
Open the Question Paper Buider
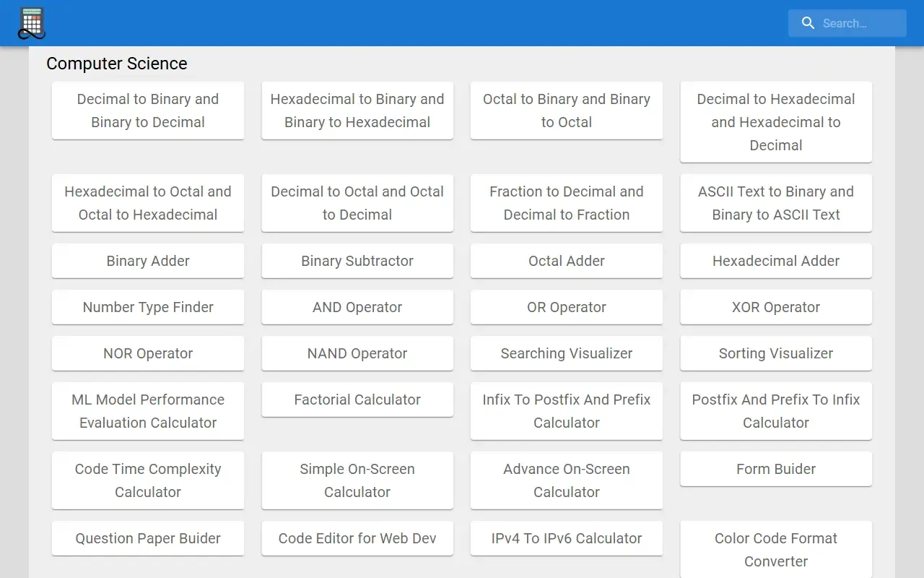click(x=148, y=538)
